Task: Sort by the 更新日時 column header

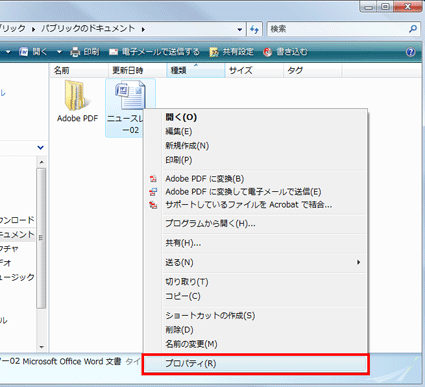Action: click(137, 70)
